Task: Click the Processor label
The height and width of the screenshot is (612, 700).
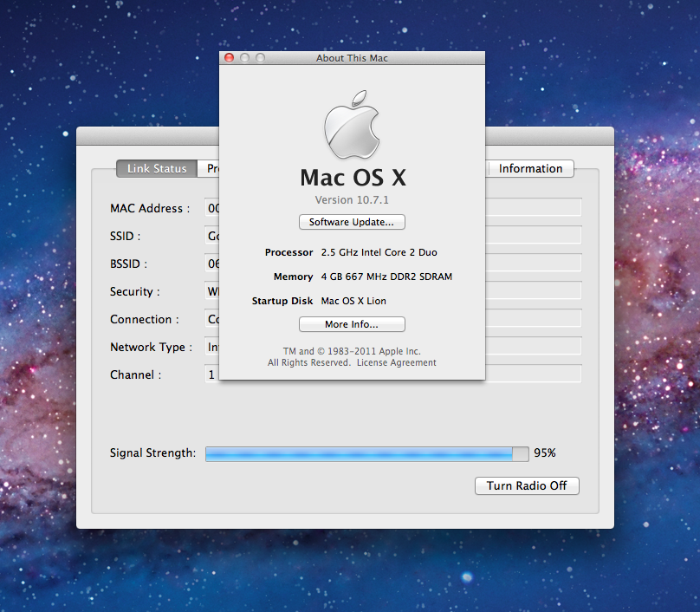Action: [288, 252]
